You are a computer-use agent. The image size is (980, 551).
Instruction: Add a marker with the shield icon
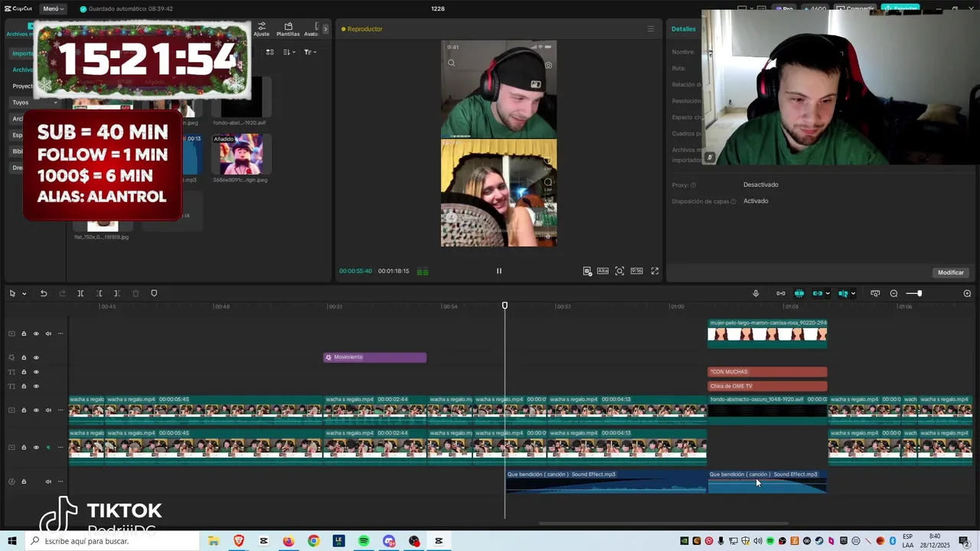tap(154, 293)
